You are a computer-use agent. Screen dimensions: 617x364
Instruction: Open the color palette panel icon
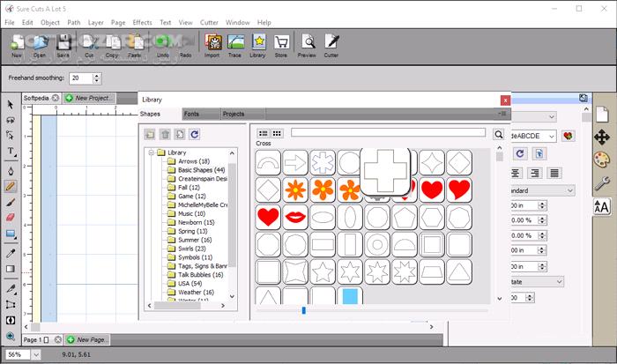[x=602, y=160]
